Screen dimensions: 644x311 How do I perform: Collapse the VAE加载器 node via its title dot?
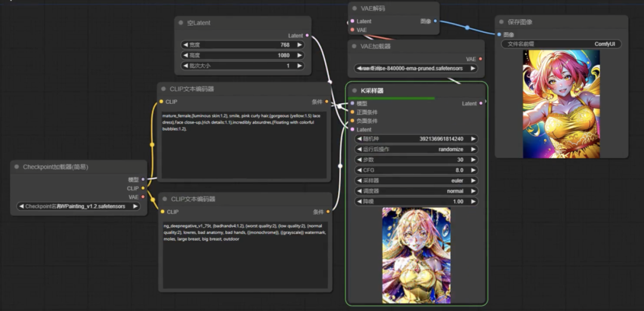354,47
